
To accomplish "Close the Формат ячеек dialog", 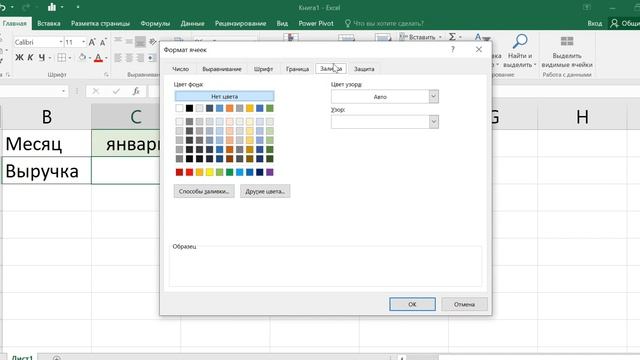I will (x=479, y=49).
